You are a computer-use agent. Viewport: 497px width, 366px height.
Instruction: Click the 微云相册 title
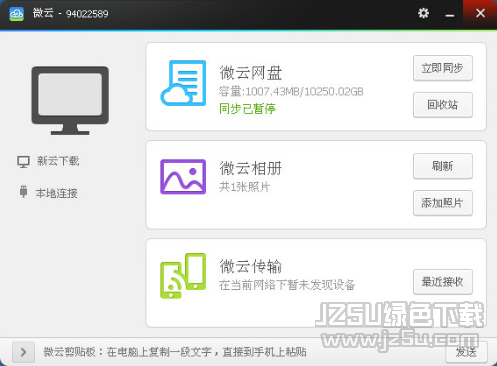(x=251, y=168)
